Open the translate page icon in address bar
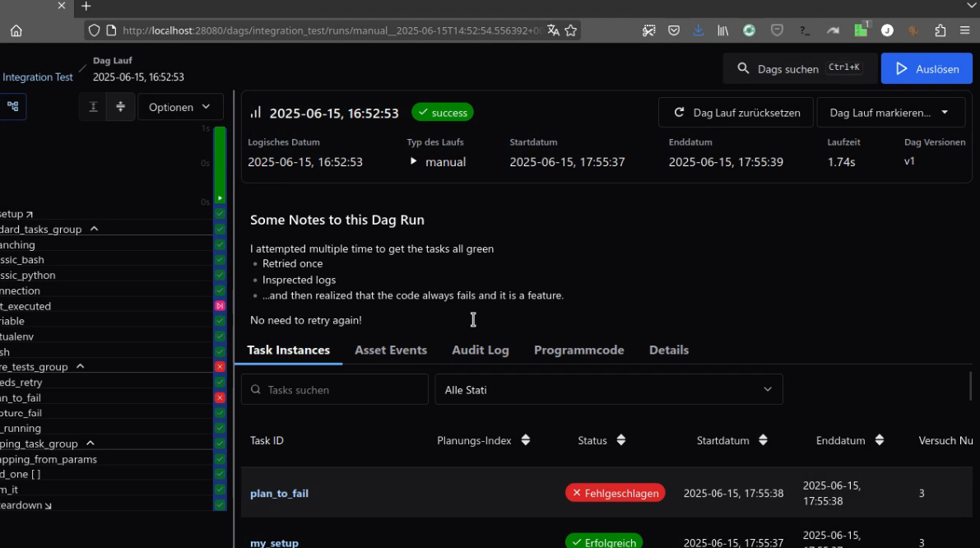Image resolution: width=980 pixels, height=548 pixels. pos(553,30)
